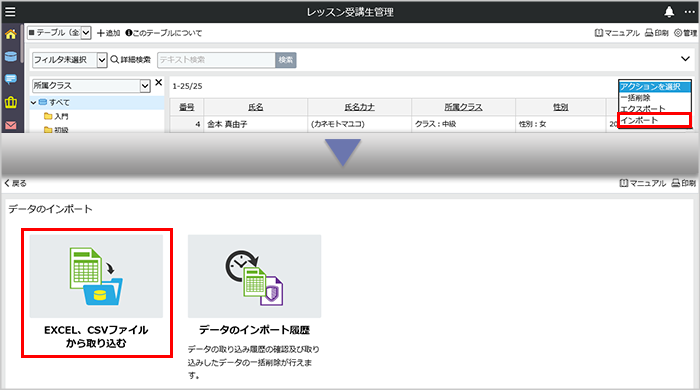Open マニュアル in the top toolbar
Viewport: 700px width, 390px height.
pyautogui.click(x=617, y=33)
